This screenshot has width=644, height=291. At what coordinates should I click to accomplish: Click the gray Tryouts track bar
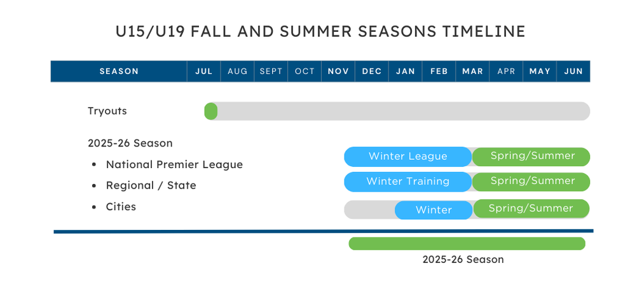click(x=397, y=111)
